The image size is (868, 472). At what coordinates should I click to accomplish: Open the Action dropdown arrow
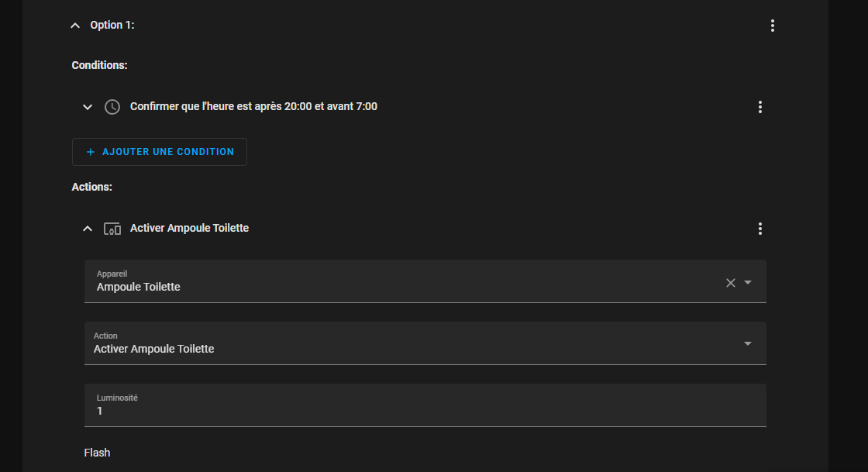coord(748,343)
